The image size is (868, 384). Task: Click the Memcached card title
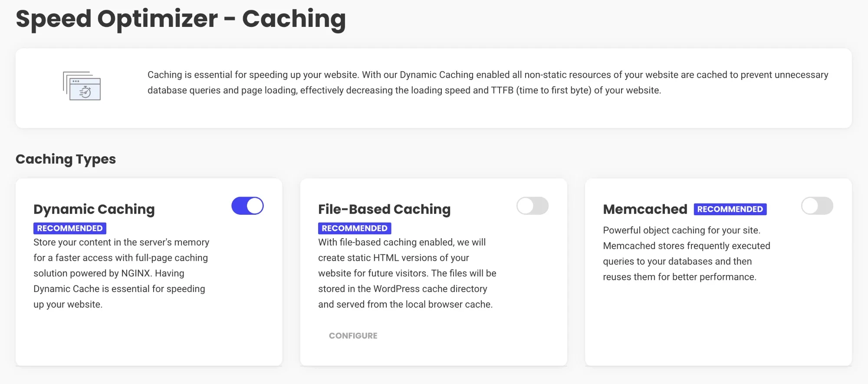coord(645,209)
